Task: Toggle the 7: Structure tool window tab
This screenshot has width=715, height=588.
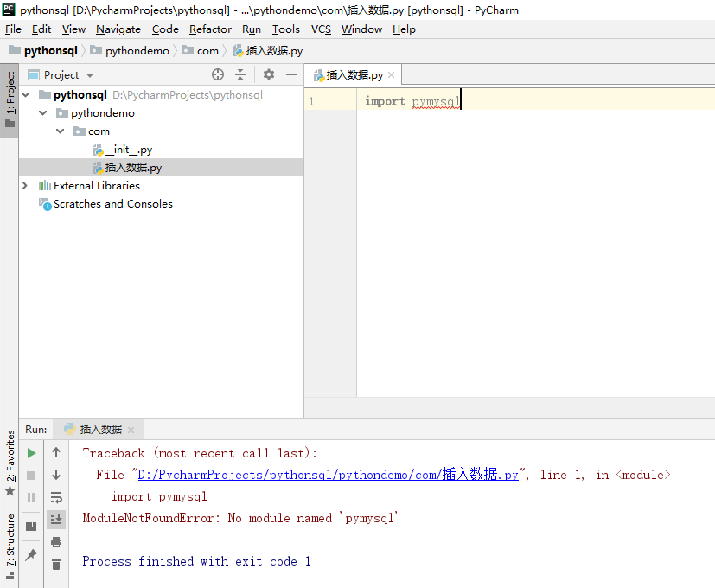Action: click(10, 546)
